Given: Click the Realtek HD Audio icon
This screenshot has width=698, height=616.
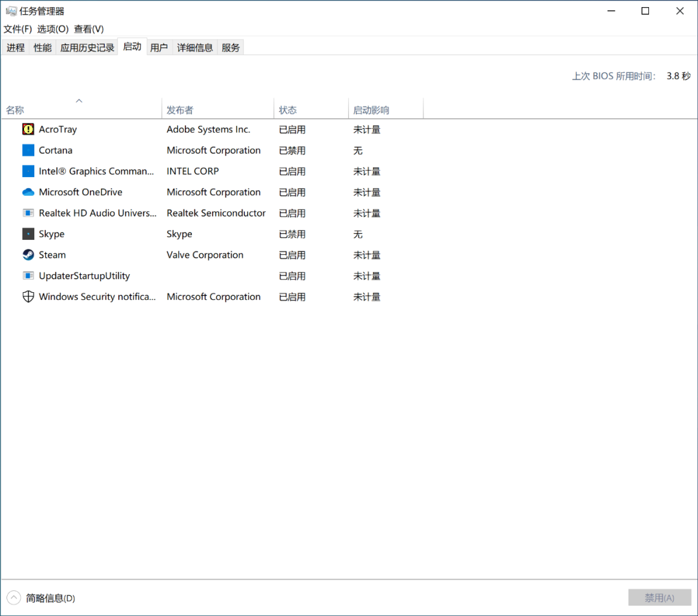Looking at the screenshot, I should click(x=28, y=213).
